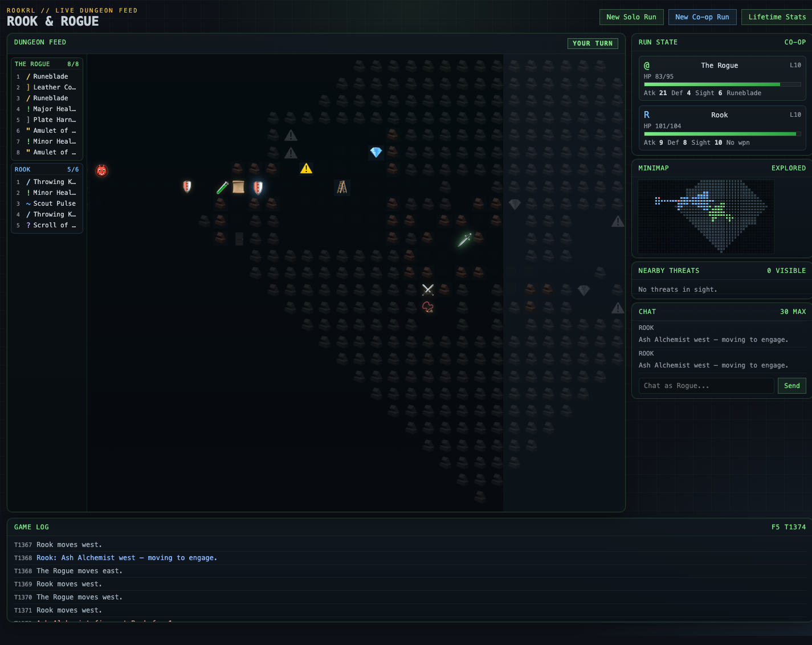Click the shield item left of the potion
The image size is (812, 645).
pos(187,186)
